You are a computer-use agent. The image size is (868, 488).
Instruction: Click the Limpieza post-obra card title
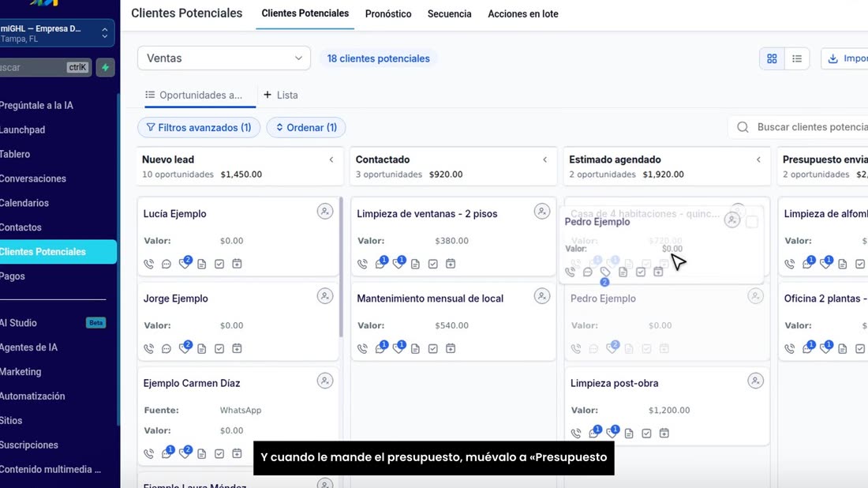[615, 383]
